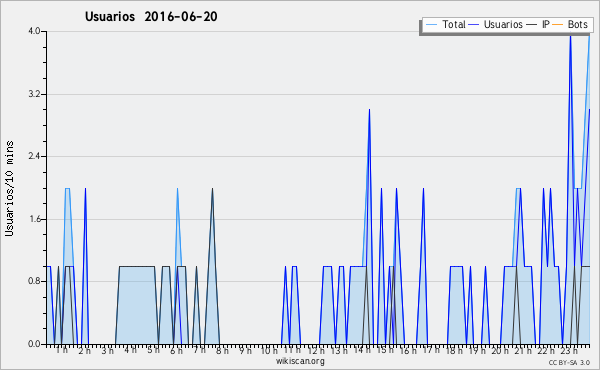
Task: Select the 'IP' legend entry
Action: [x=538, y=24]
